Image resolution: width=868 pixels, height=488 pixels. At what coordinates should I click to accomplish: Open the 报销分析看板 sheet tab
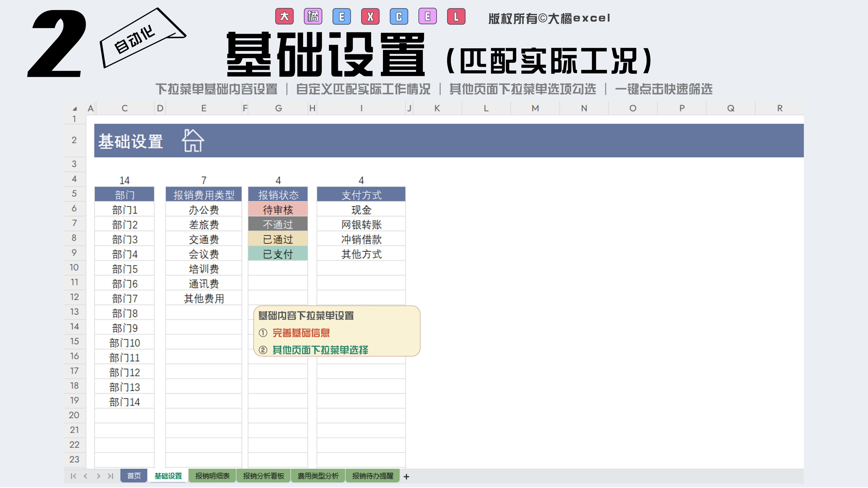click(x=263, y=476)
